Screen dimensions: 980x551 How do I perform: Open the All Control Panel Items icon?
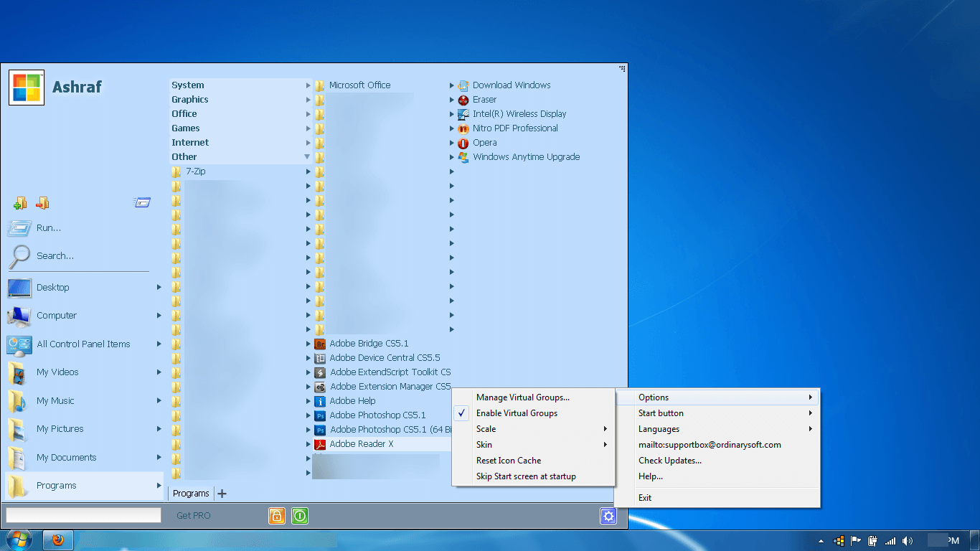[19, 344]
